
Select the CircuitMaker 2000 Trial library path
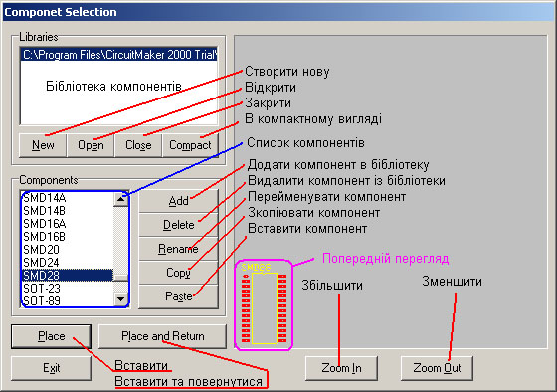[x=118, y=55]
